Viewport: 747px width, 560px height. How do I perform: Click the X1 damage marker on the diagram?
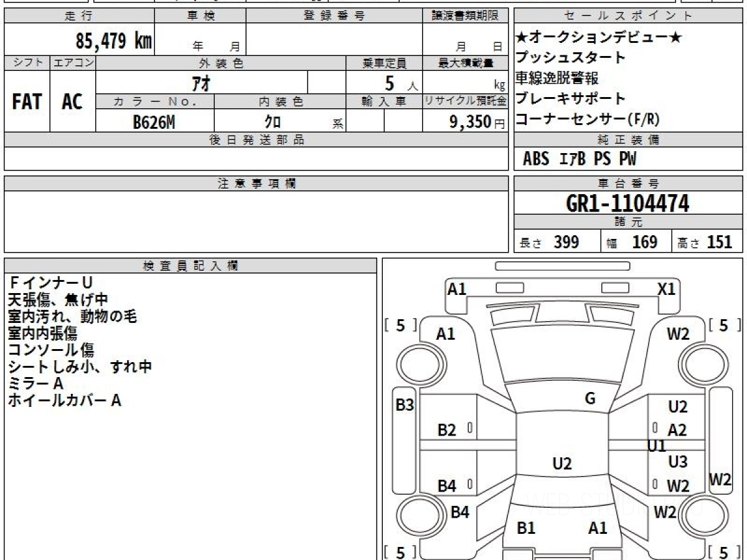(667, 289)
